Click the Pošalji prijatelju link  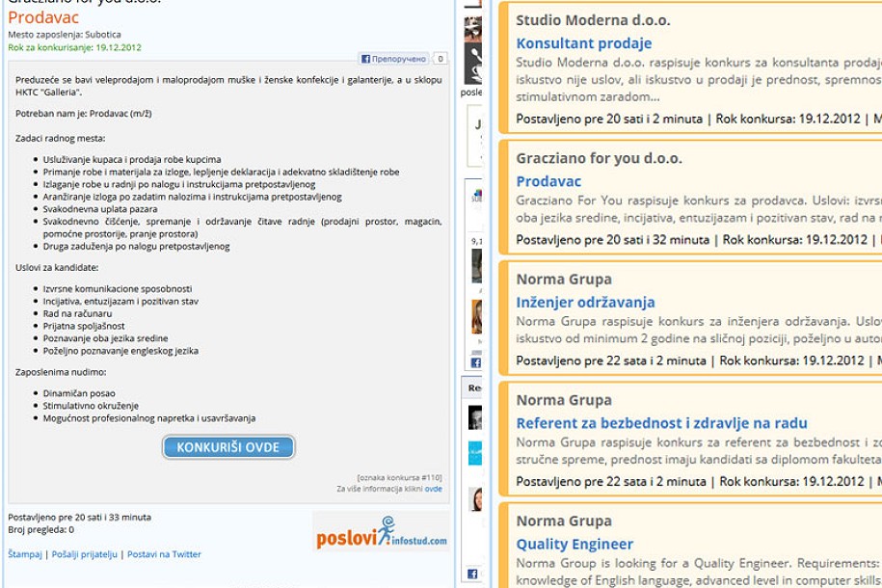[x=85, y=554]
